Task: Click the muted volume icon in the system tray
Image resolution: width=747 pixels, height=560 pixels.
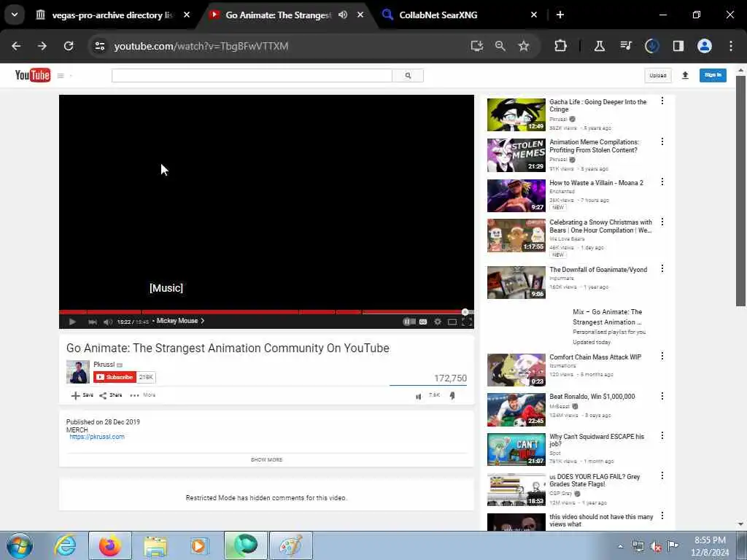Action: point(656,547)
